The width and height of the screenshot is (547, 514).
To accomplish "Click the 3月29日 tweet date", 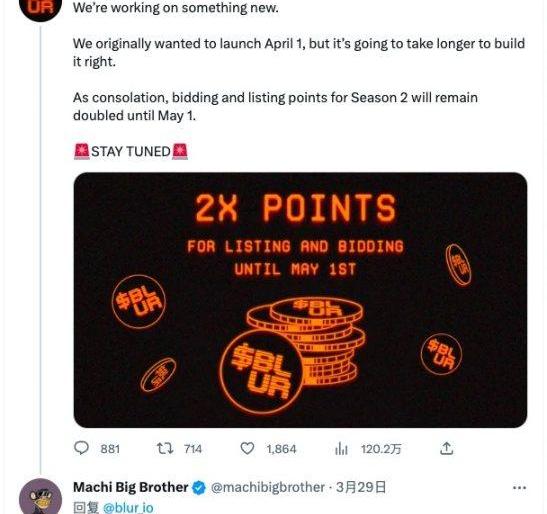I will coord(361,487).
